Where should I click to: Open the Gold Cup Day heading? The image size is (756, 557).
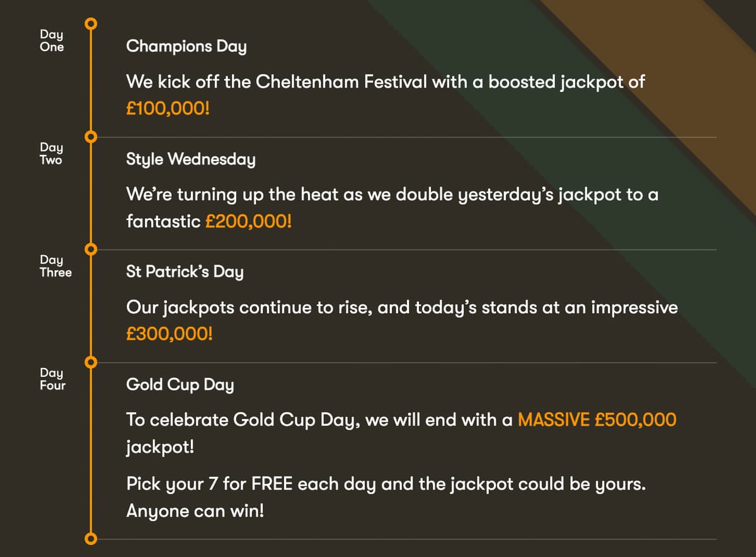(180, 385)
